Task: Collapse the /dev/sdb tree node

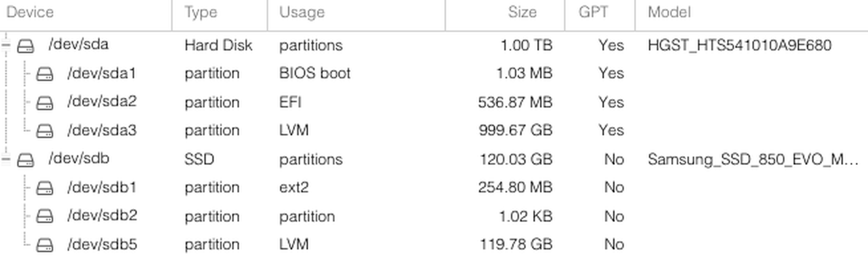Action: point(6,159)
